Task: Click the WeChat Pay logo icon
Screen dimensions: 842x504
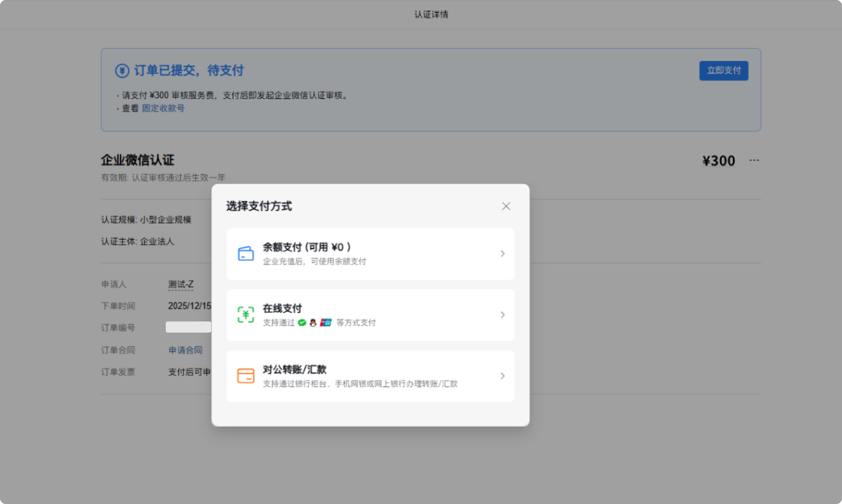Action: click(302, 322)
